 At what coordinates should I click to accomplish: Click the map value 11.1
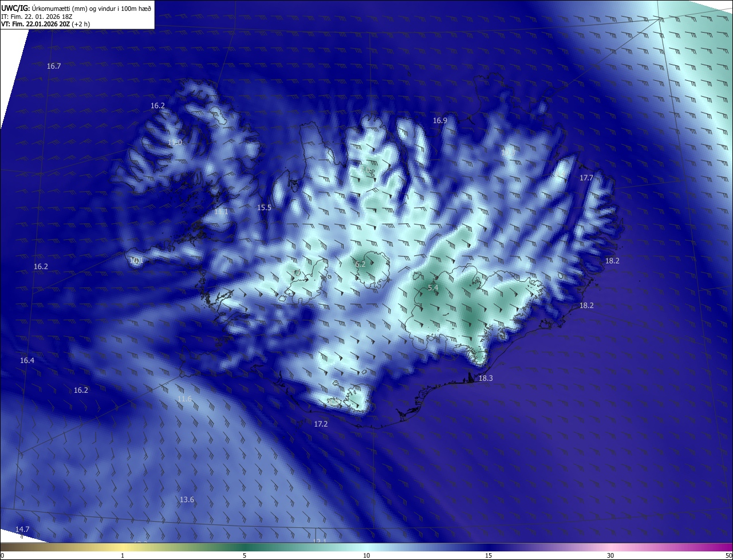click(x=222, y=212)
